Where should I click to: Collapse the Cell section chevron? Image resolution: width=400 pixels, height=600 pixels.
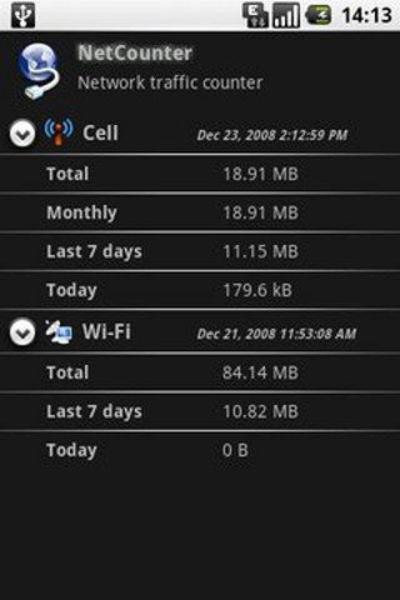point(22,133)
